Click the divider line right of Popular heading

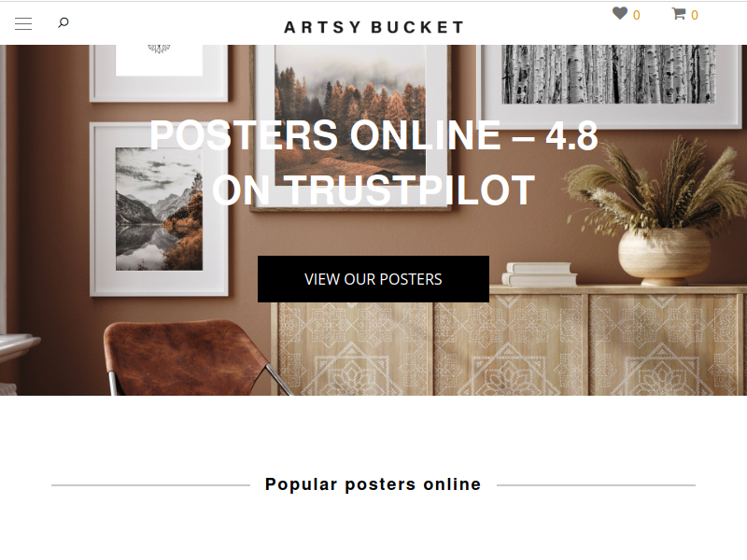coord(596,485)
